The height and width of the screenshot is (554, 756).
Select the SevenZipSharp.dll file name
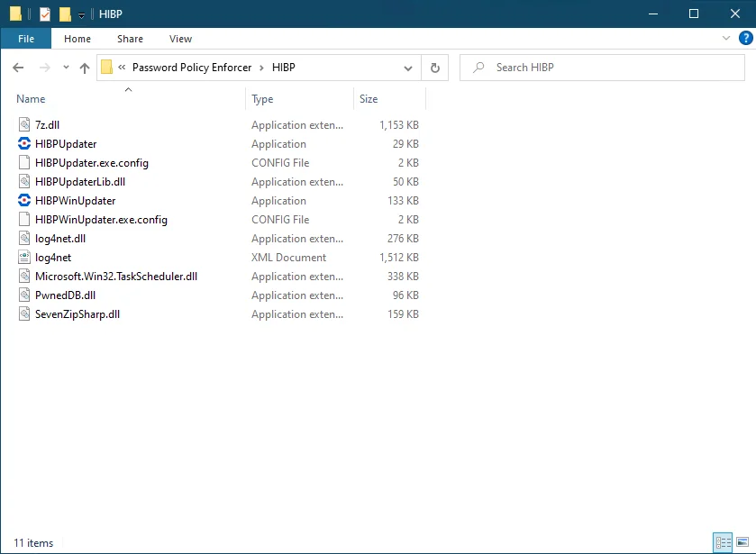(77, 313)
